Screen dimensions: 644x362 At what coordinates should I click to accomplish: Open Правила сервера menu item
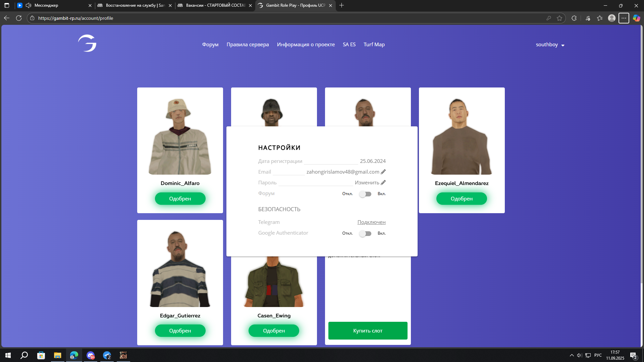(x=248, y=45)
